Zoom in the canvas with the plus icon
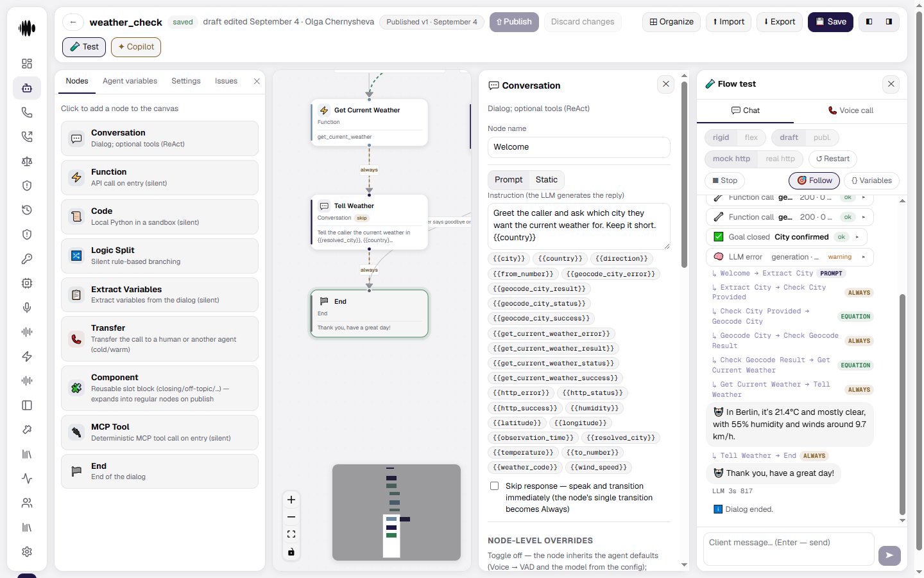The height and width of the screenshot is (578, 924). click(291, 500)
